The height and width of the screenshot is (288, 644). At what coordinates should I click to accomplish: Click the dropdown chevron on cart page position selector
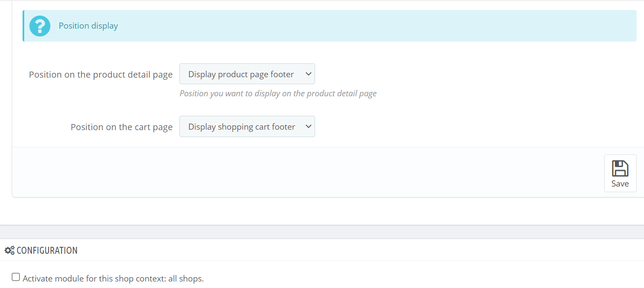(x=308, y=126)
